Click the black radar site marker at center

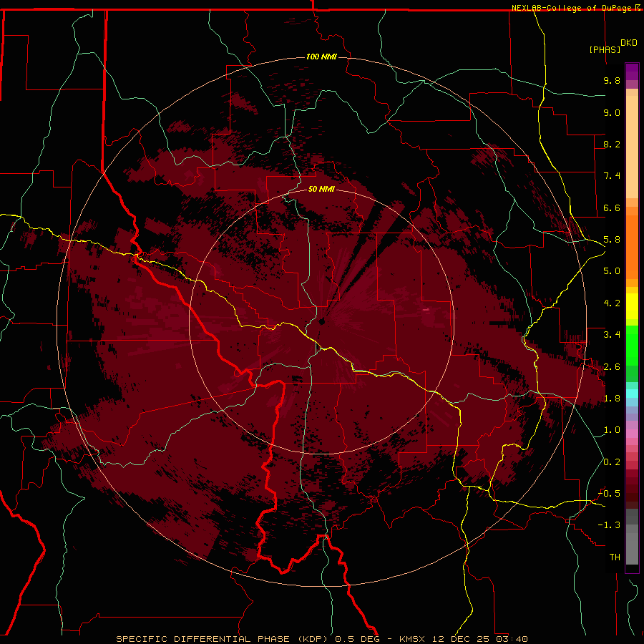321,321
